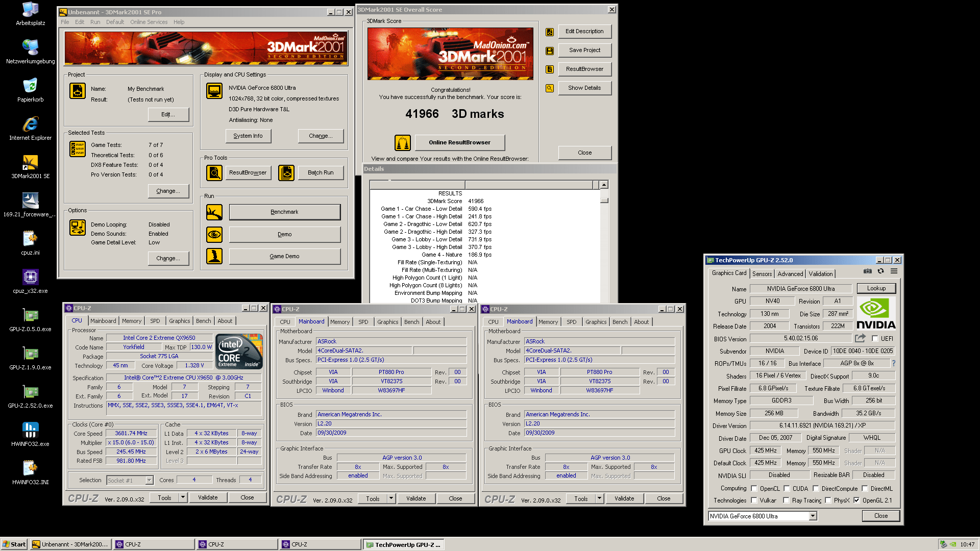Click Bus Interface question mark in GPU-Z
This screenshot has width=980, height=551.
coord(894,363)
